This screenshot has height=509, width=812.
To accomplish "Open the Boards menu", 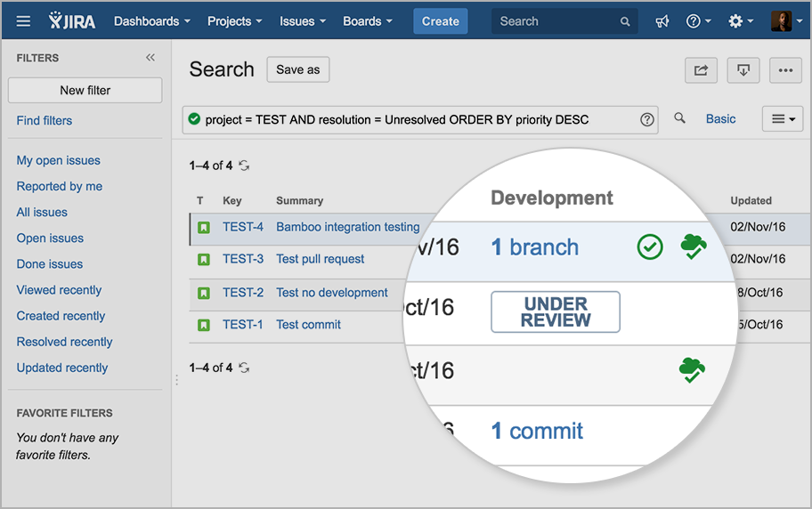I will click(368, 21).
